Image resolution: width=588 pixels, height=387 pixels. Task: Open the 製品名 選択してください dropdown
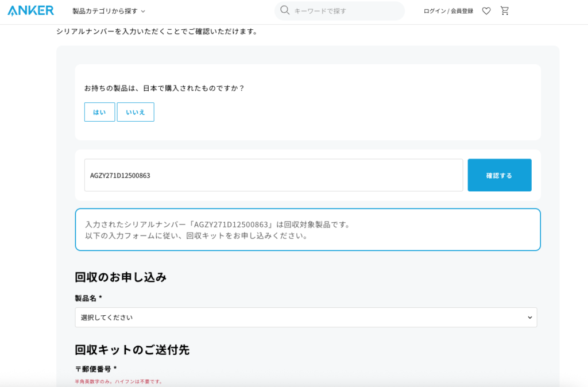pos(305,318)
